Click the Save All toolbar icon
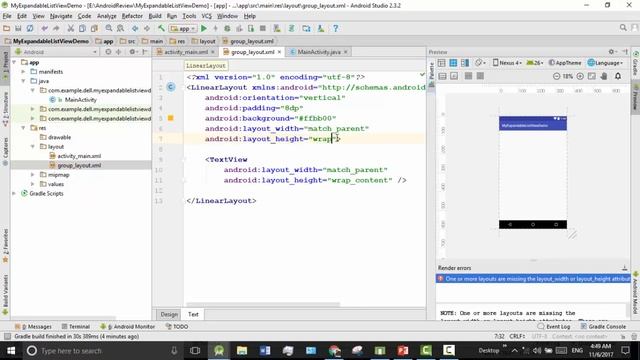The height and width of the screenshot is (360, 640). (18, 29)
